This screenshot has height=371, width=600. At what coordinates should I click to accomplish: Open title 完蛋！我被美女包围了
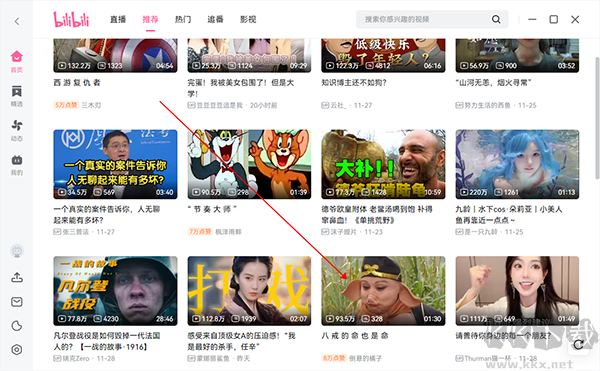241,88
